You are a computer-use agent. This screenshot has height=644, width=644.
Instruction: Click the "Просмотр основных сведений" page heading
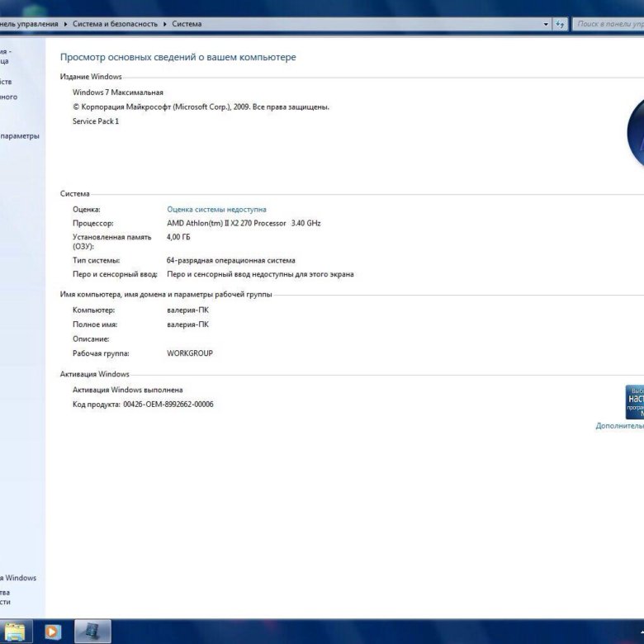point(178,57)
